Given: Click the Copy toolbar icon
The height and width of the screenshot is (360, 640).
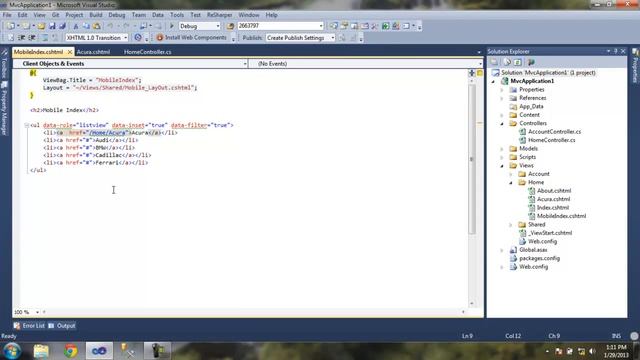Looking at the screenshot, I should coord(86,26).
